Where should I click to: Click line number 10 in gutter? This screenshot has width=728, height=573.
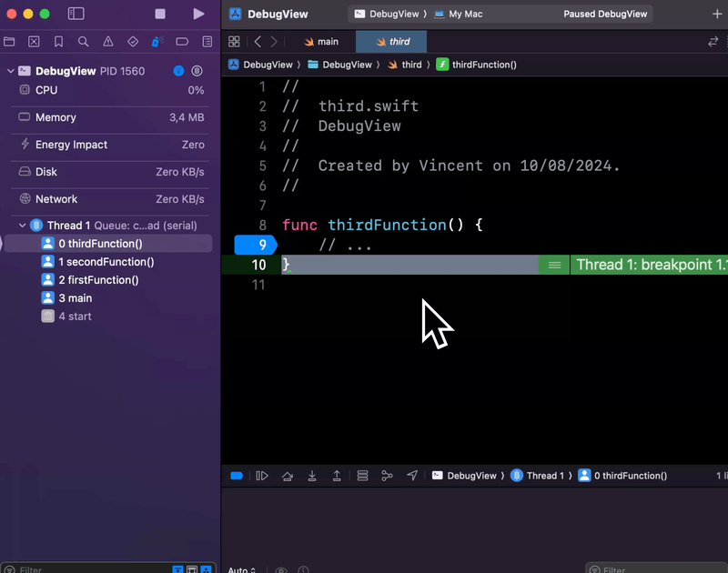click(x=258, y=265)
